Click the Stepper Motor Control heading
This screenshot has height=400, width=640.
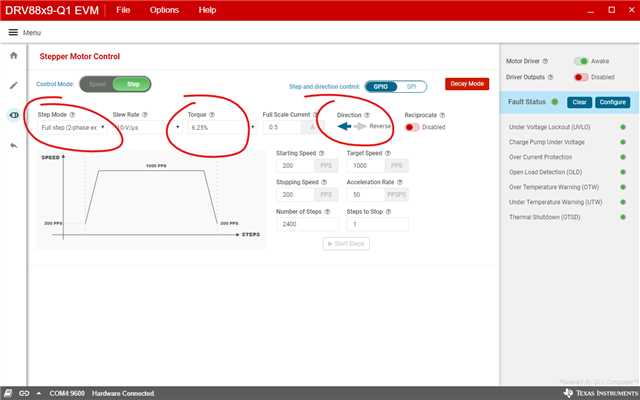point(80,56)
